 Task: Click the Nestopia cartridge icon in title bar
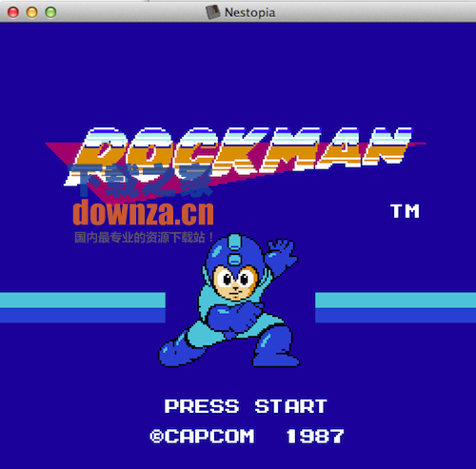point(213,12)
